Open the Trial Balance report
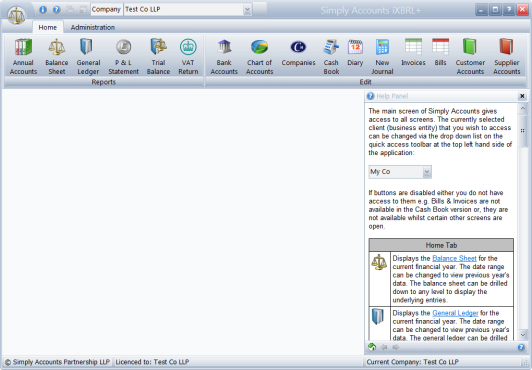 [x=158, y=56]
